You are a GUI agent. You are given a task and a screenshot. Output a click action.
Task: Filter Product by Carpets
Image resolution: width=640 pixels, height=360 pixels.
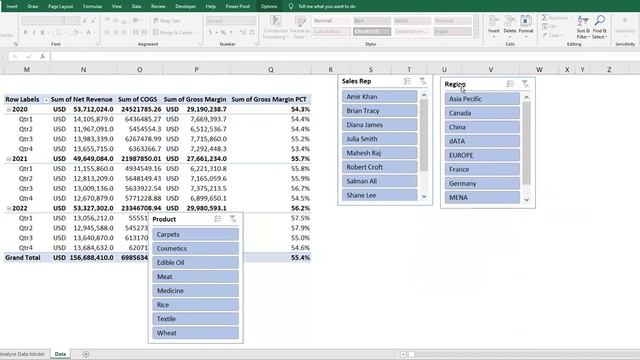pyautogui.click(x=196, y=234)
